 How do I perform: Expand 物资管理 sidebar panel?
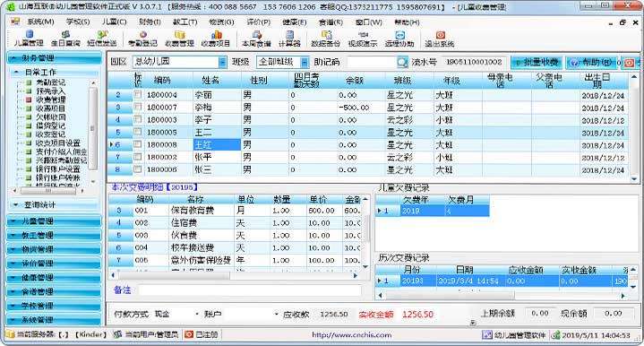click(55, 249)
